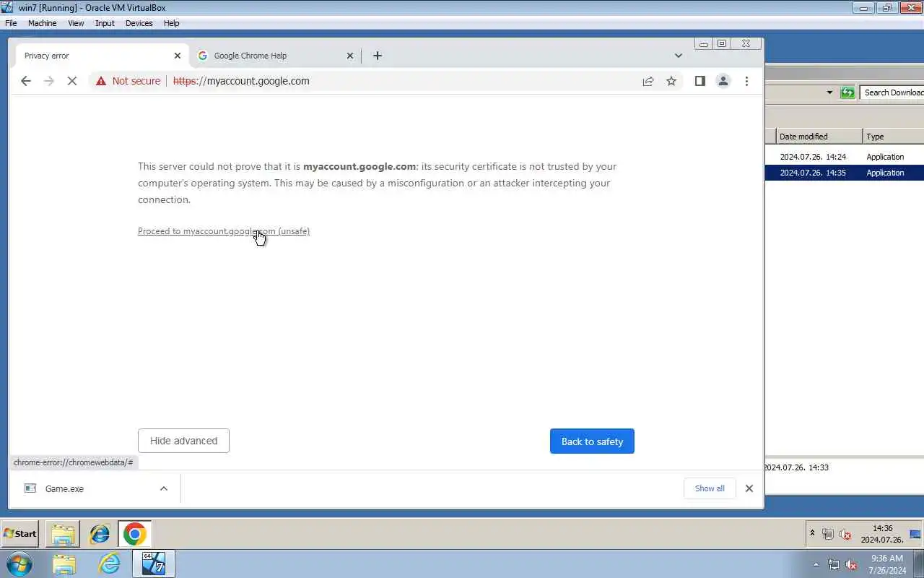Open Internet Explorer in guest taskbar
This screenshot has width=924, height=578.
pyautogui.click(x=99, y=534)
